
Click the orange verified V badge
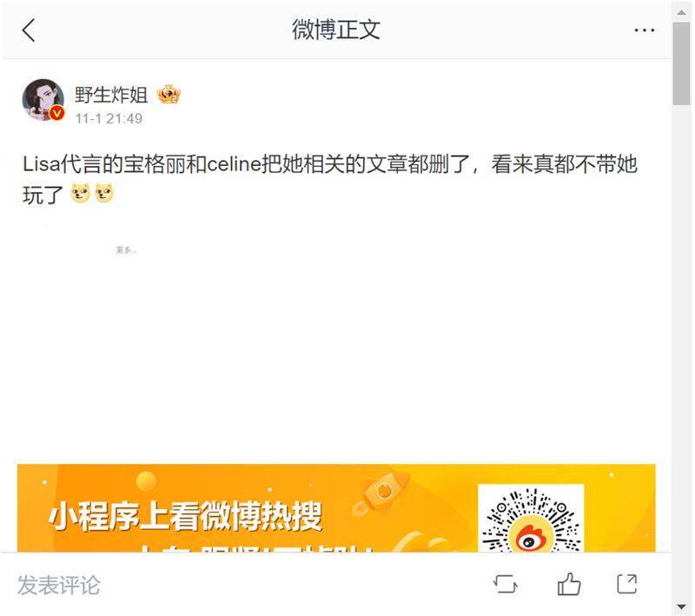coord(56,114)
